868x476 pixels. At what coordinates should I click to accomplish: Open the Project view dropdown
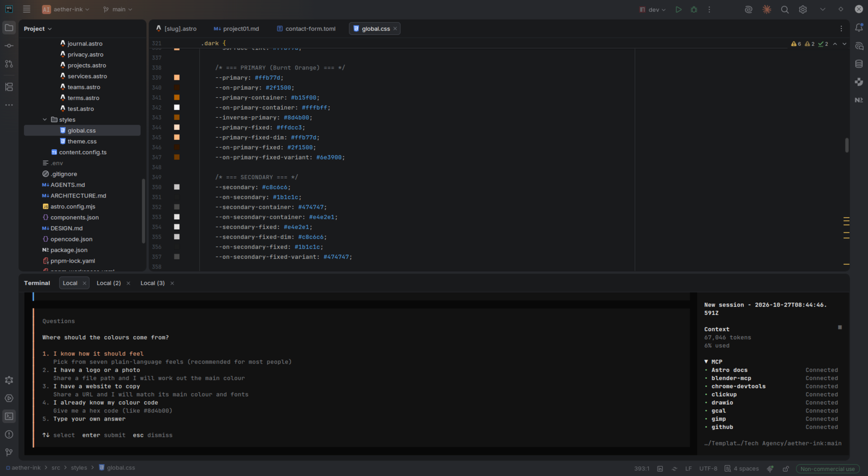38,29
